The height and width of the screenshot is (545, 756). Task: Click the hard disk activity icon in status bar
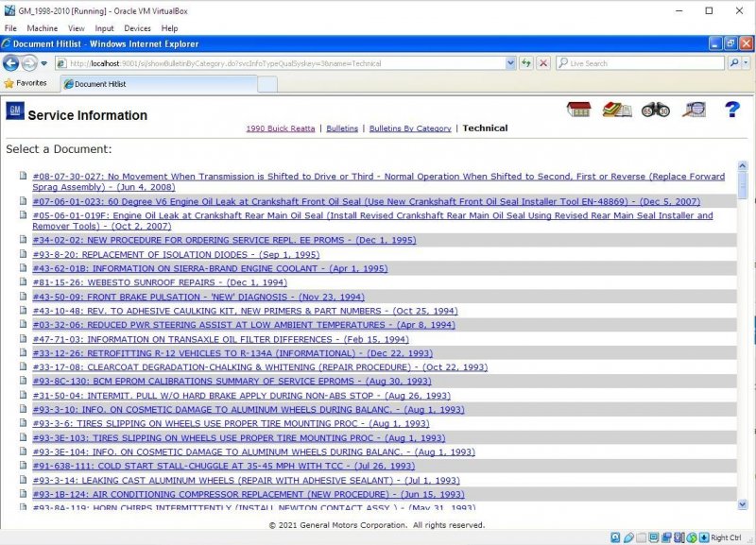coord(615,536)
